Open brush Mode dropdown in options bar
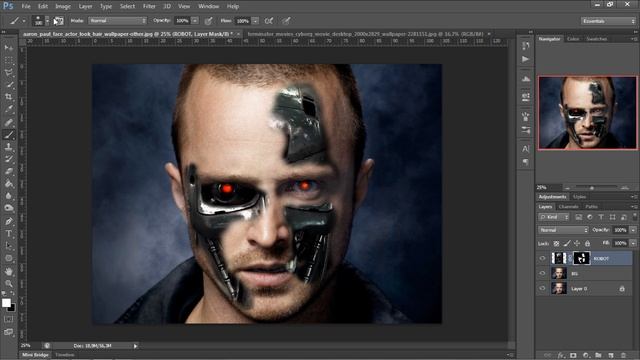 pos(118,21)
